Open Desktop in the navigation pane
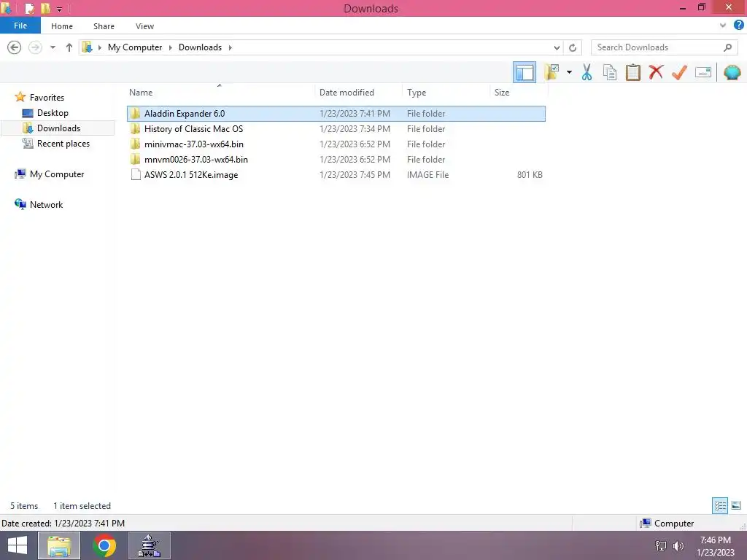The width and height of the screenshot is (747, 560). tap(53, 113)
